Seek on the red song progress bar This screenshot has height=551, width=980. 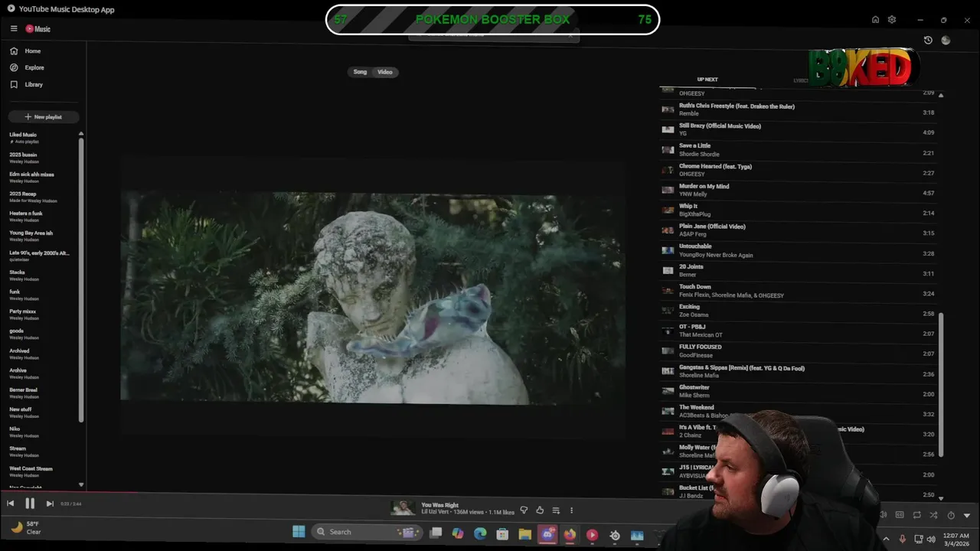[x=69, y=494]
